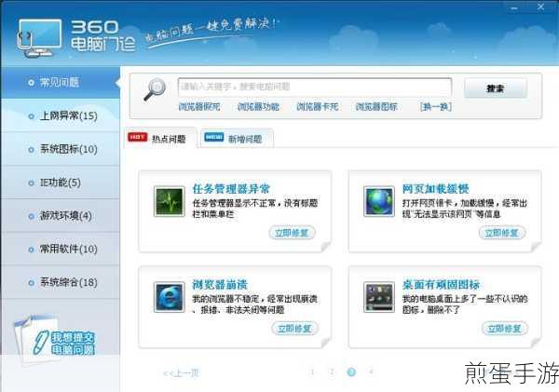Click the 360 电脑门诊 monitor logo icon

click(39, 38)
